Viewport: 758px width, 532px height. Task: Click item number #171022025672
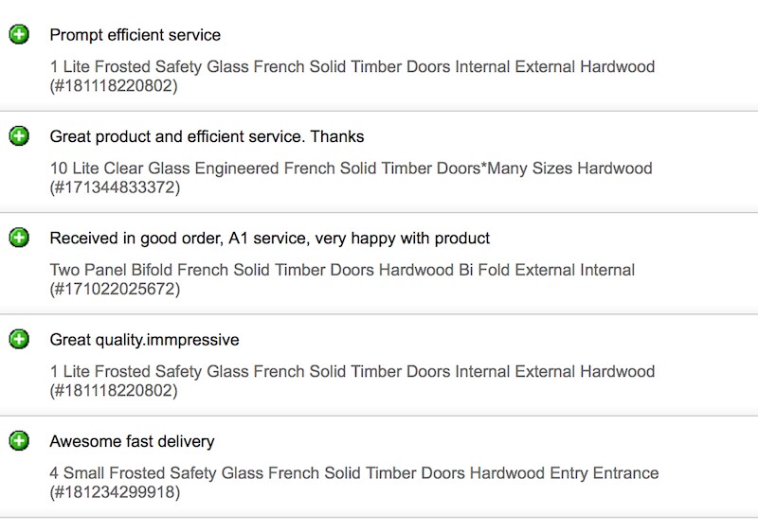click(x=114, y=289)
